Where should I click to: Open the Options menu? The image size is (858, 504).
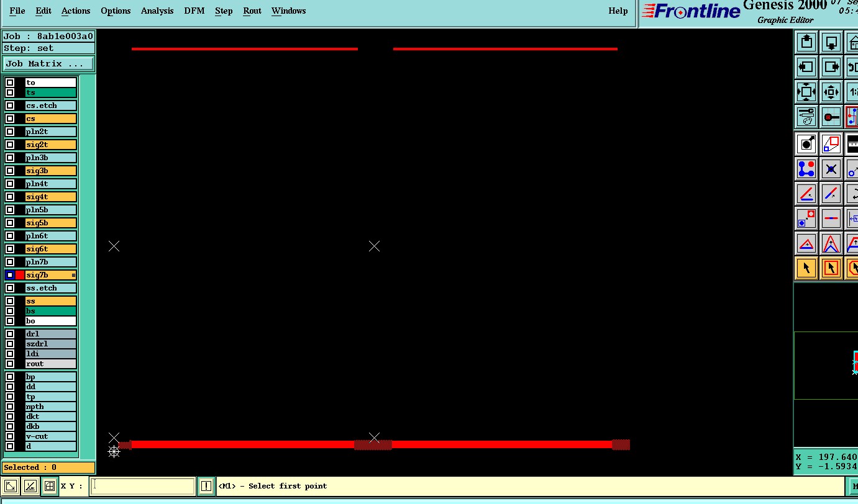pos(116,11)
